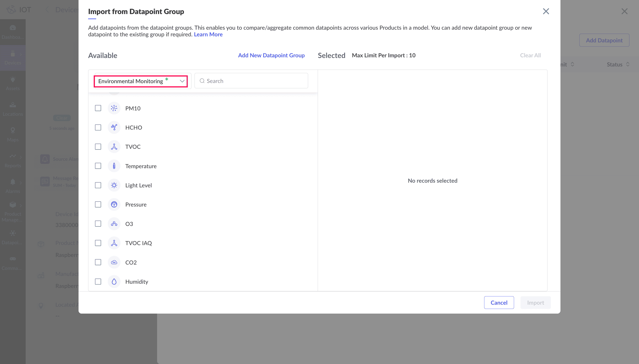Click the HCHO molecule icon
Screen dimensions: 639x364
tap(114, 127)
